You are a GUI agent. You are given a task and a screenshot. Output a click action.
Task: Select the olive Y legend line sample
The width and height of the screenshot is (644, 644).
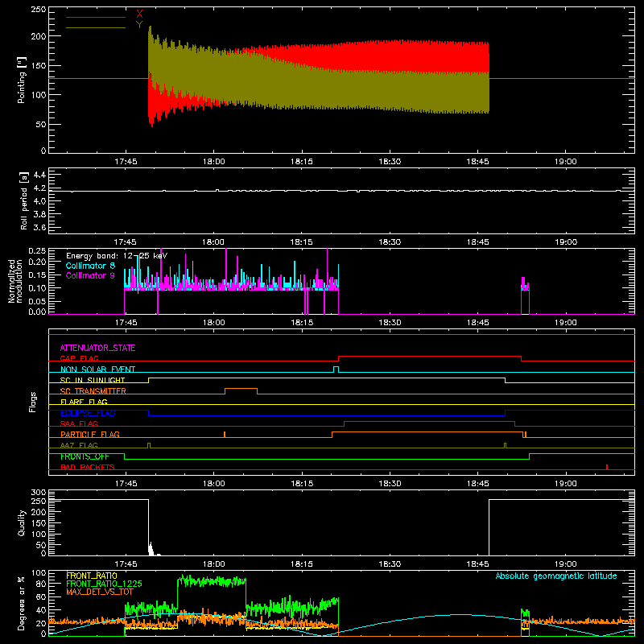click(x=96, y=27)
